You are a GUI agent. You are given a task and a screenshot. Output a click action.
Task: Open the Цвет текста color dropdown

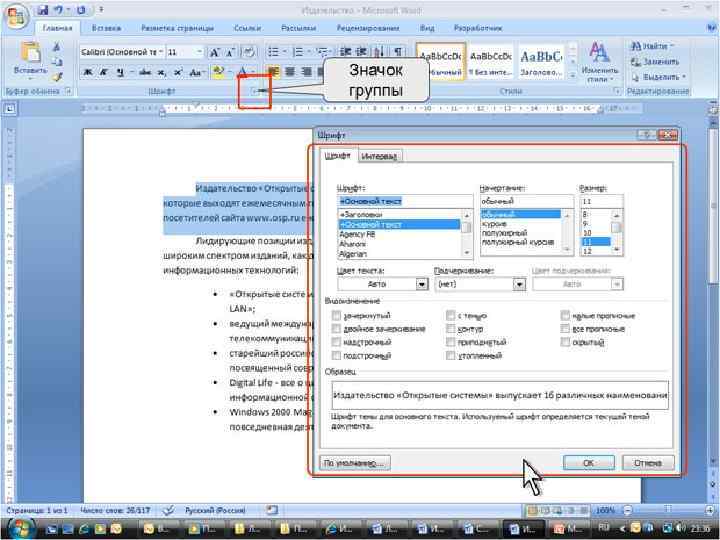tap(422, 284)
